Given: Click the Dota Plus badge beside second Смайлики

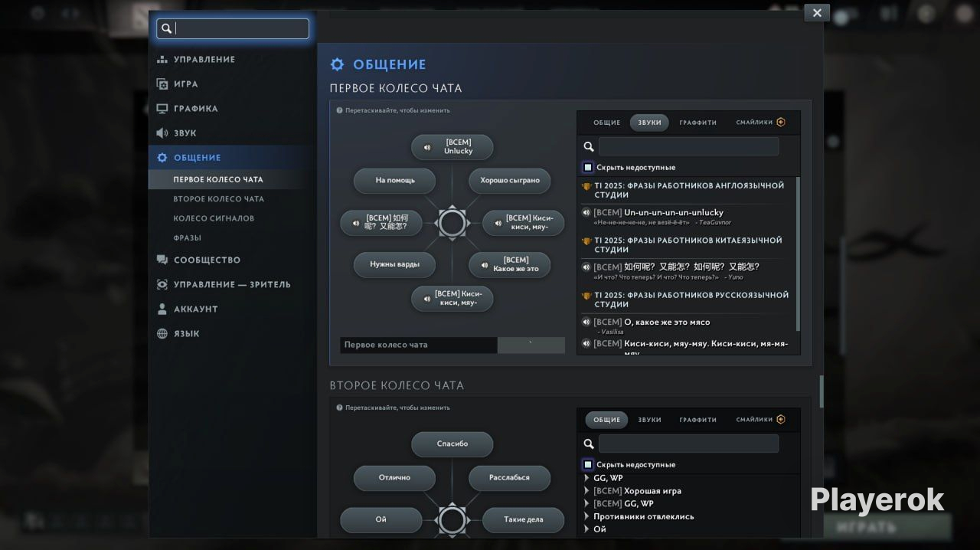Looking at the screenshot, I should tap(781, 420).
